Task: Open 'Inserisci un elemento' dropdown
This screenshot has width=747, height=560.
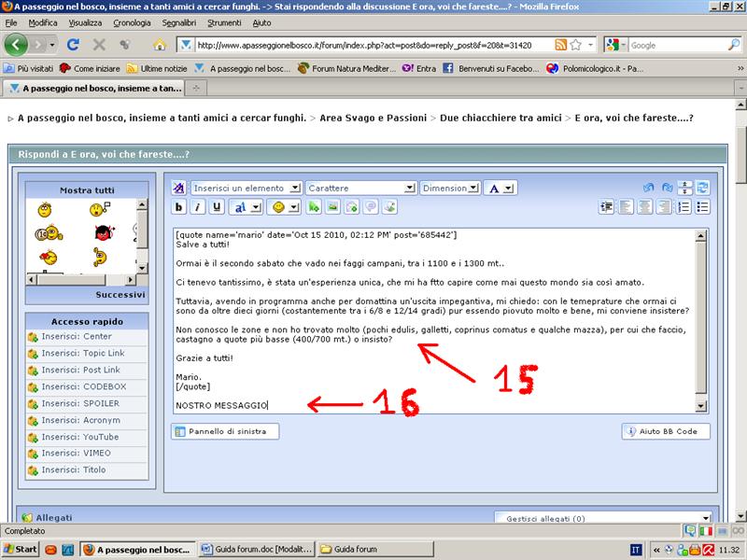Action: [x=247, y=188]
